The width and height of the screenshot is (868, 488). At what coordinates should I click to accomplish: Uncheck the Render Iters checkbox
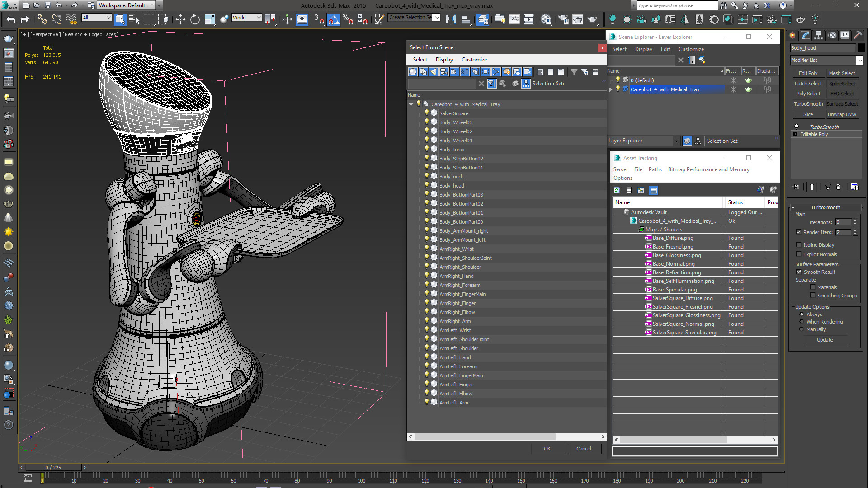coord(799,232)
